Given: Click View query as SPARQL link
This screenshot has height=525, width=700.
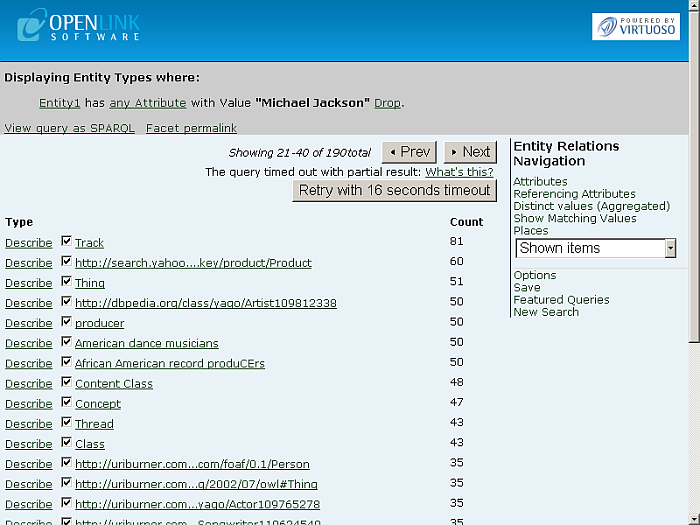Looking at the screenshot, I should (x=69, y=129).
